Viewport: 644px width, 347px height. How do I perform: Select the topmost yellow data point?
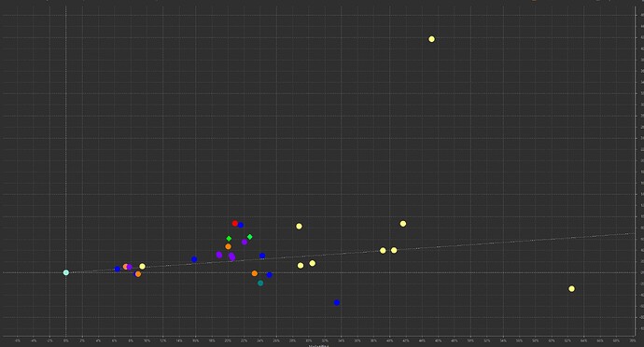point(431,39)
